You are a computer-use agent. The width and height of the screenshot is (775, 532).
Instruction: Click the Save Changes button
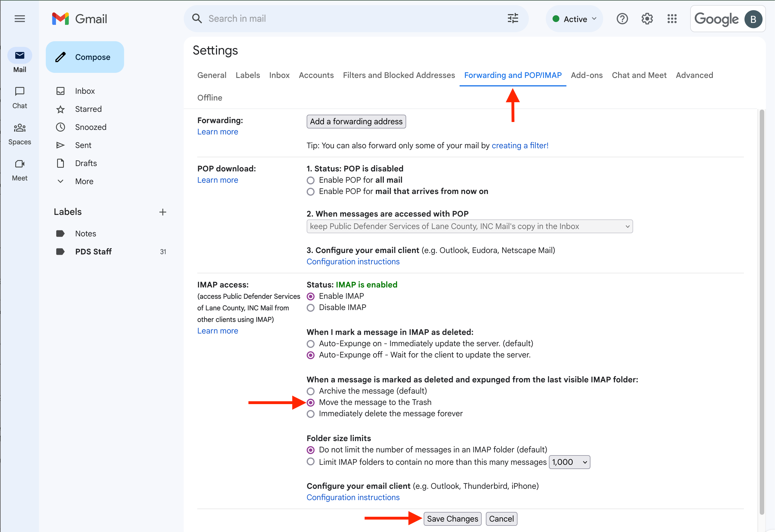[452, 519]
